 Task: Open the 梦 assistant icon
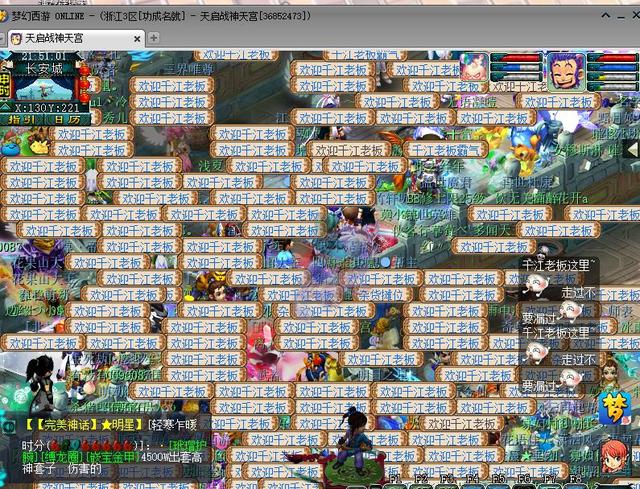[614, 408]
